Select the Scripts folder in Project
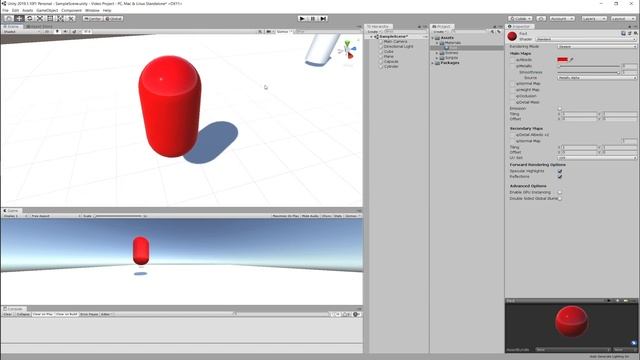The image size is (640, 360). 451,58
